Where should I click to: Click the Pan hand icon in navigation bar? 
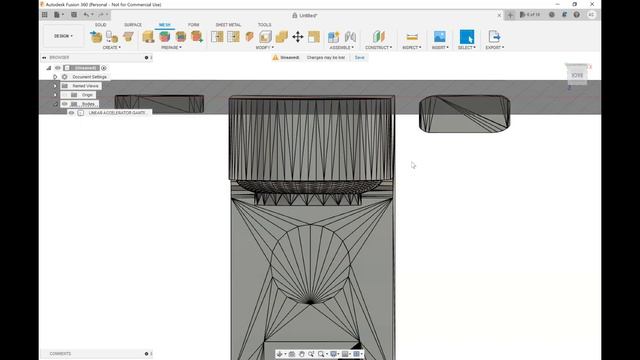point(302,354)
